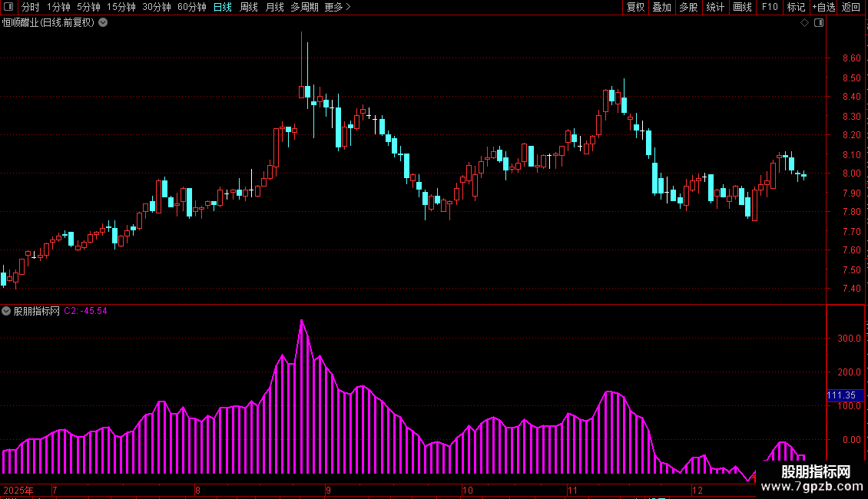868x499 pixels.
Task: Click month 7 marker on time axis
Action: point(55,490)
